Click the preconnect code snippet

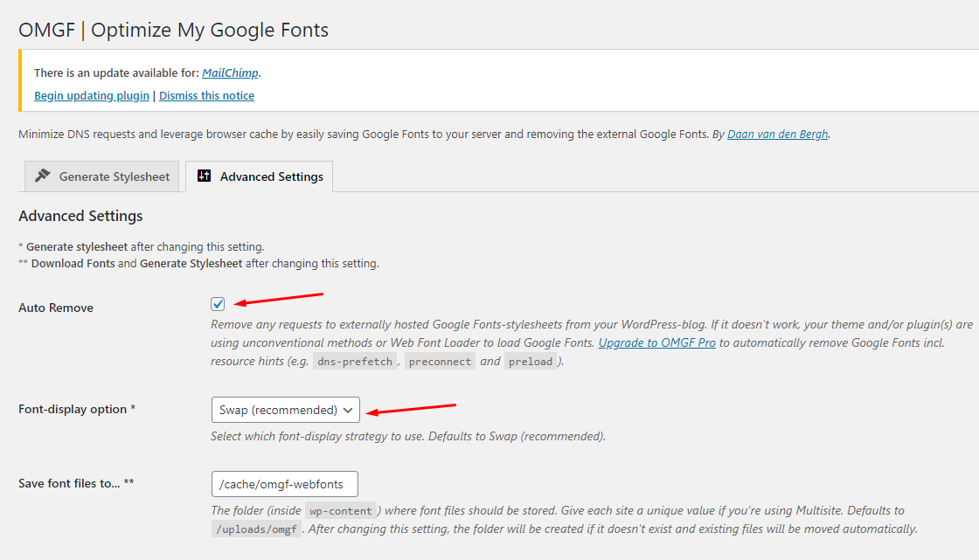click(x=440, y=362)
